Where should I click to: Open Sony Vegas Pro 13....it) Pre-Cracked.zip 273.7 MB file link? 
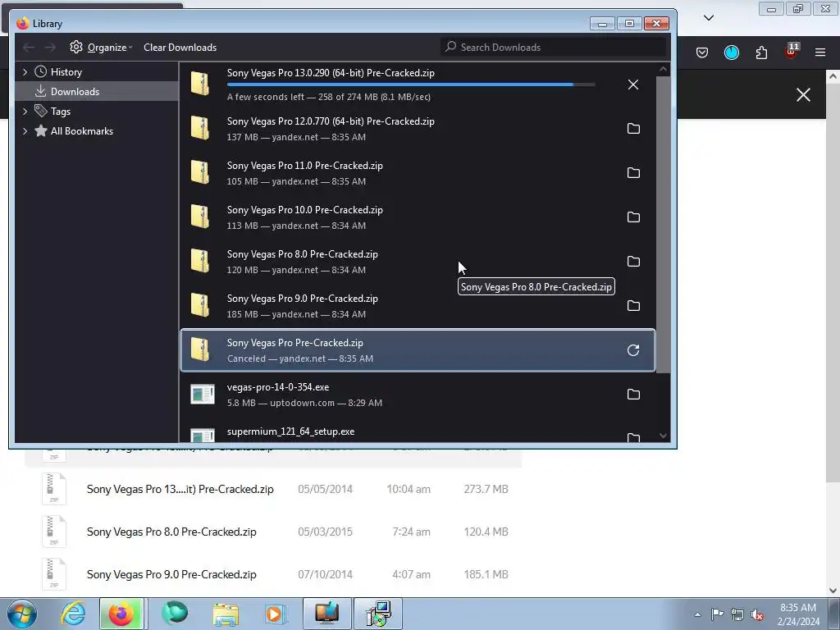pos(180,489)
